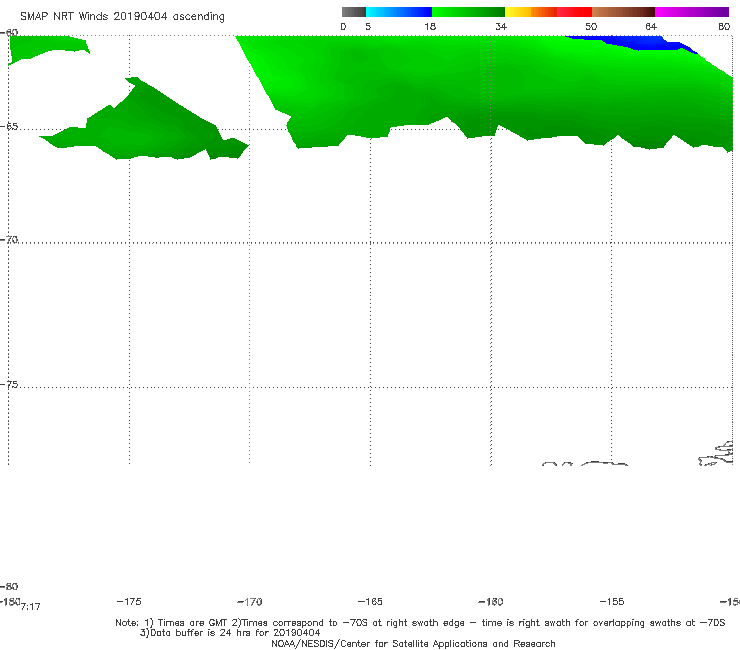Click the -170 longitude axis label
740x650 pixels.
(250, 601)
